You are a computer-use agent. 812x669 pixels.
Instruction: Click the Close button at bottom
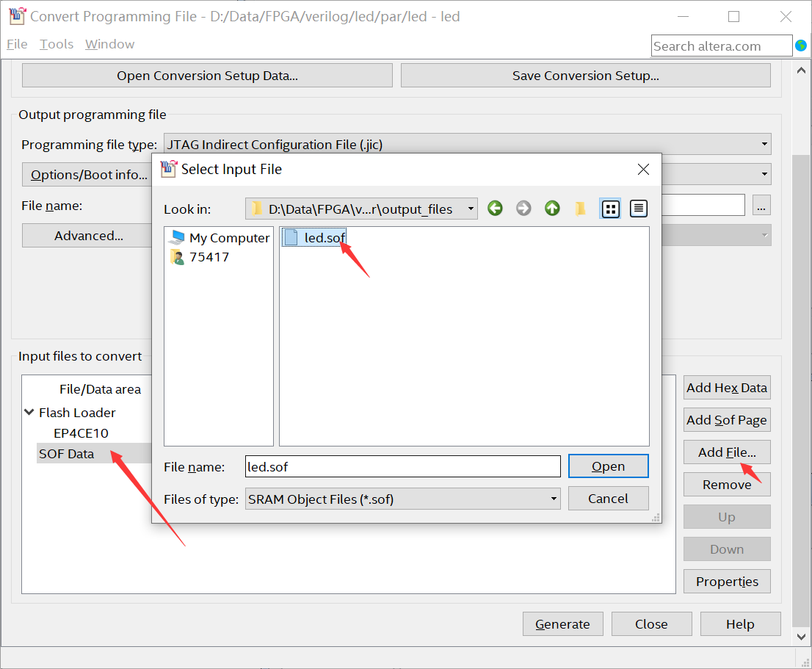coord(651,624)
